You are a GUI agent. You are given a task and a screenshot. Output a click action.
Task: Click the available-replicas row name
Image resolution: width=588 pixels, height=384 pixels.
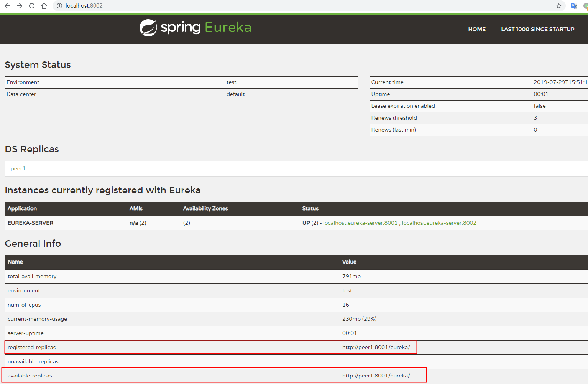coord(30,376)
